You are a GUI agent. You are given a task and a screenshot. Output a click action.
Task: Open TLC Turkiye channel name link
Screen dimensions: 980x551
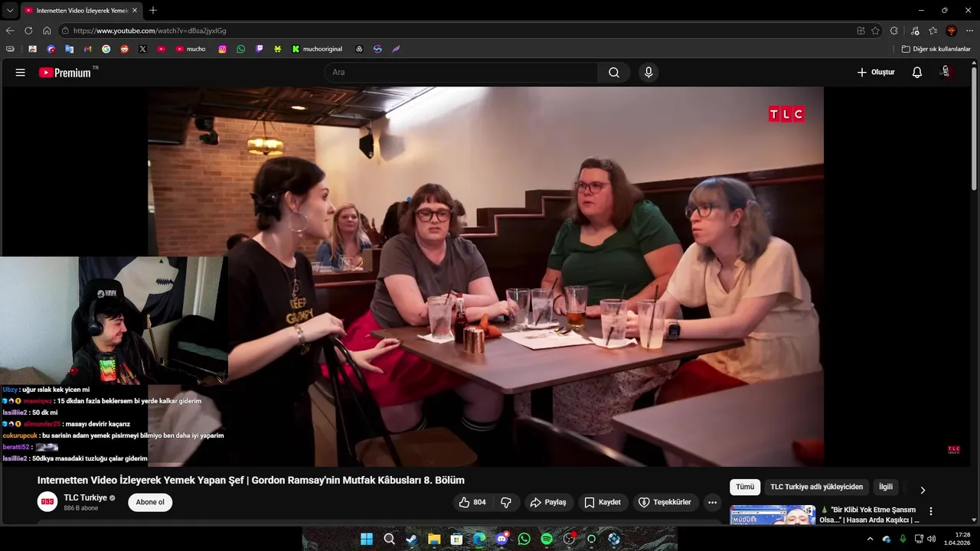coord(86,497)
